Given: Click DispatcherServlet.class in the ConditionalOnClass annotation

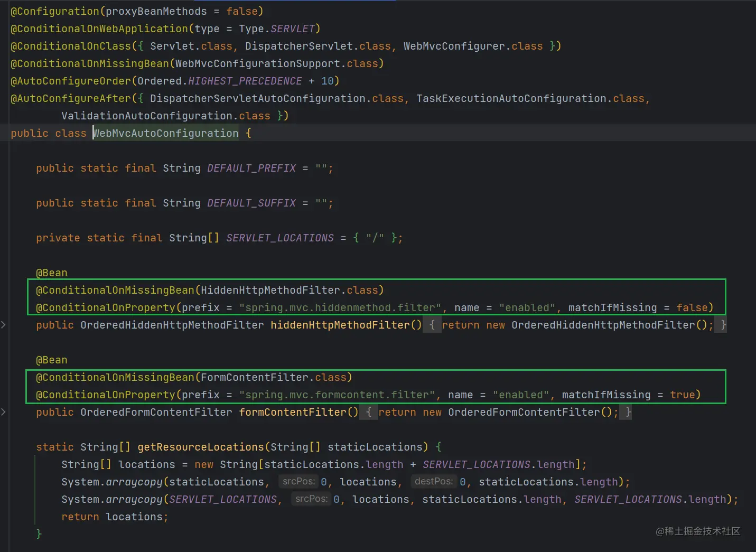Looking at the screenshot, I should tap(318, 46).
